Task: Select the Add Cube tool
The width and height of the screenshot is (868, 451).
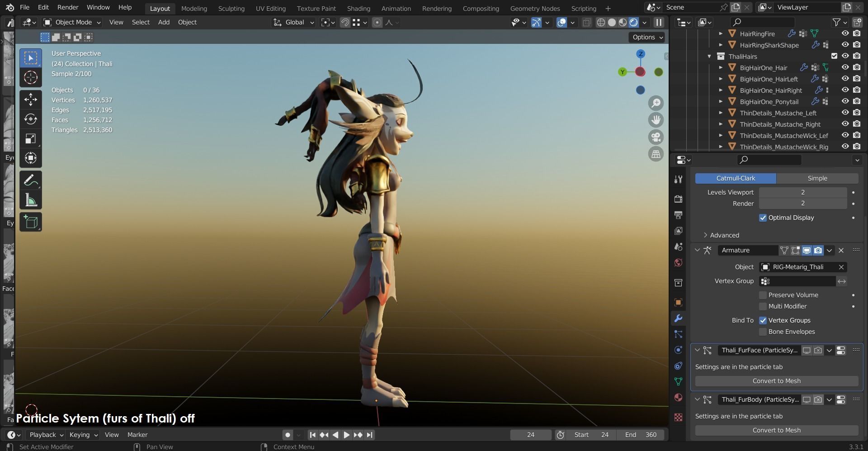Action: click(x=30, y=222)
